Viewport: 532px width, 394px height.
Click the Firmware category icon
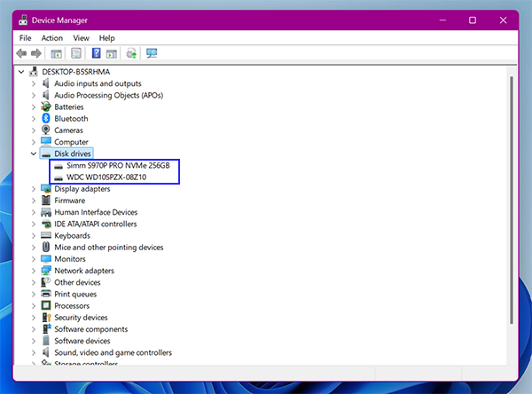(x=46, y=200)
